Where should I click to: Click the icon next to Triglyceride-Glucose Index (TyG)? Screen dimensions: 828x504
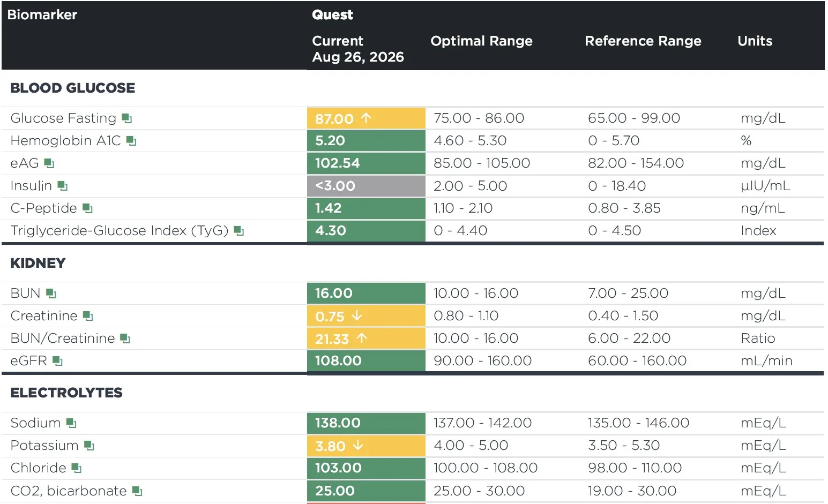click(239, 231)
